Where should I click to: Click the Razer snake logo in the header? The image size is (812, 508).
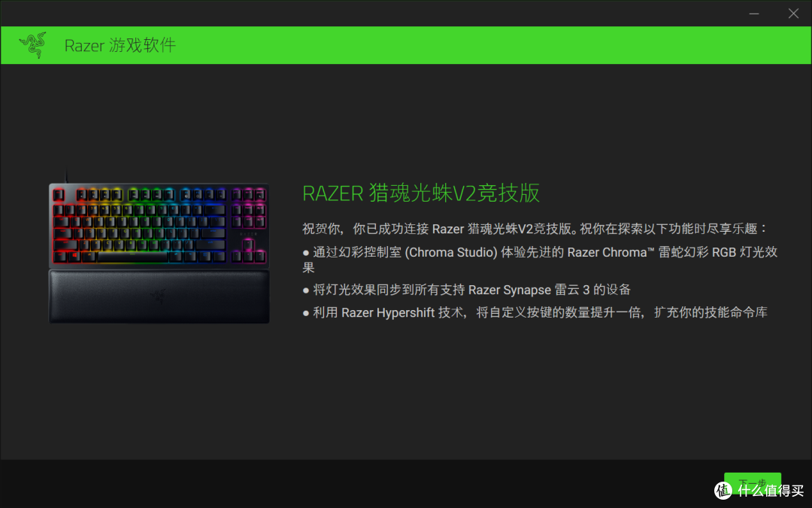(x=33, y=45)
